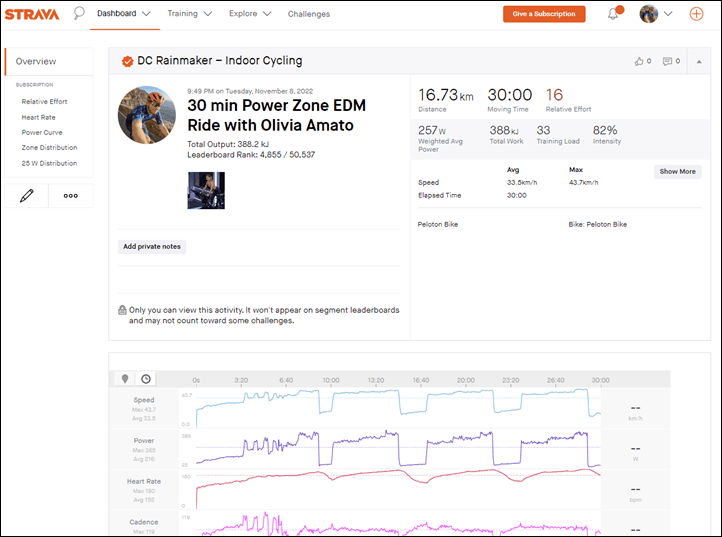Open Power Curve in sidebar
This screenshot has height=537, width=722.
[x=42, y=133]
